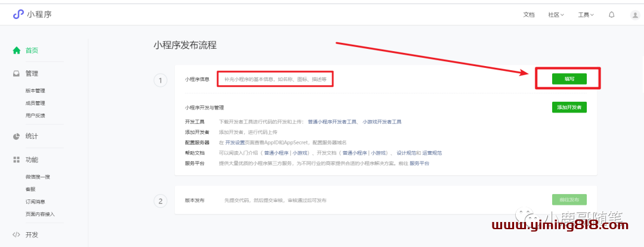Click the 功能 grid icon
Screen dimensions: 644x247
tap(17, 160)
